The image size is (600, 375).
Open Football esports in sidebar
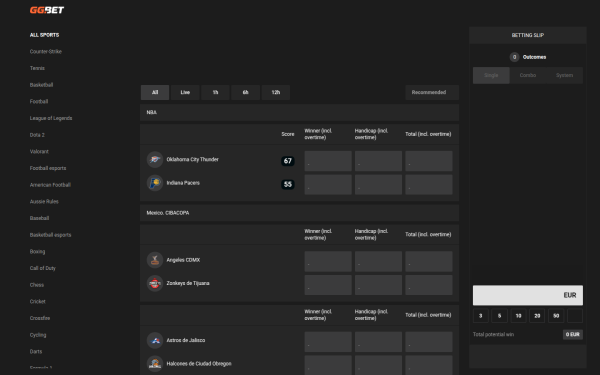pos(48,168)
